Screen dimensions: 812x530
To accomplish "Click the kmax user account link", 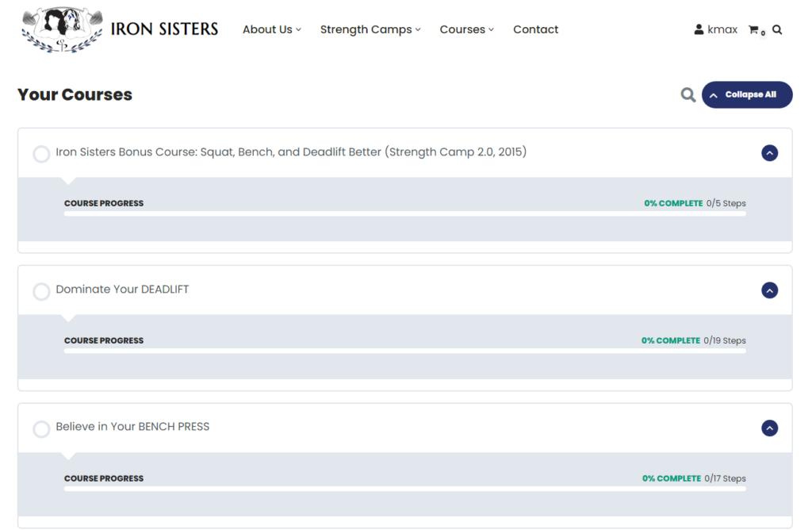I will (x=716, y=29).
